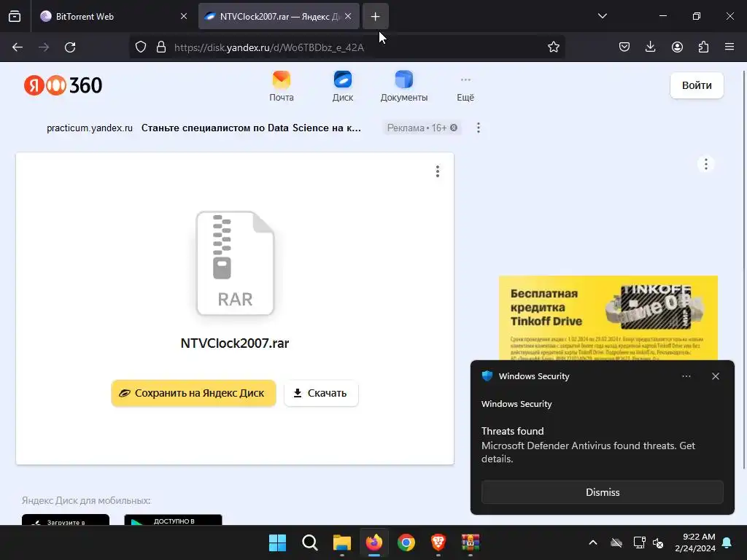
Task: Bookmark this page with star icon
Action: (x=553, y=47)
